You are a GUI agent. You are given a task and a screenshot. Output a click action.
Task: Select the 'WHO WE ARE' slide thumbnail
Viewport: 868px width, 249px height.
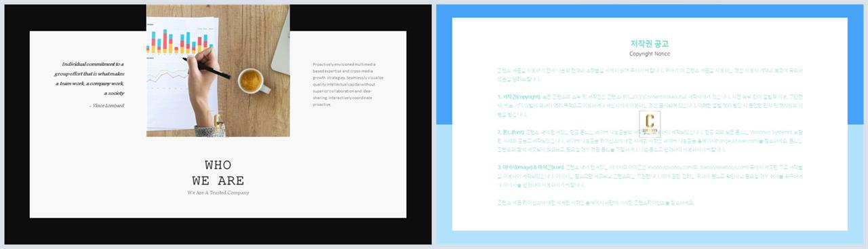(x=218, y=124)
